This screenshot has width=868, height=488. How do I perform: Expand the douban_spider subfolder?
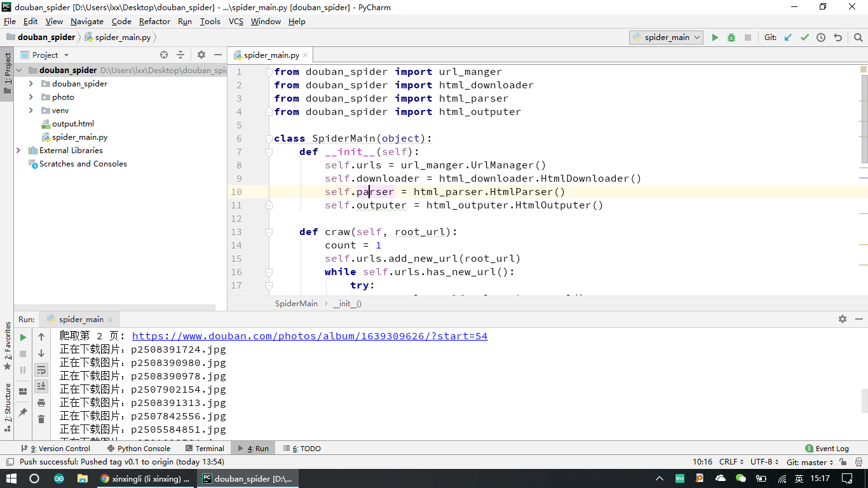click(x=31, y=84)
